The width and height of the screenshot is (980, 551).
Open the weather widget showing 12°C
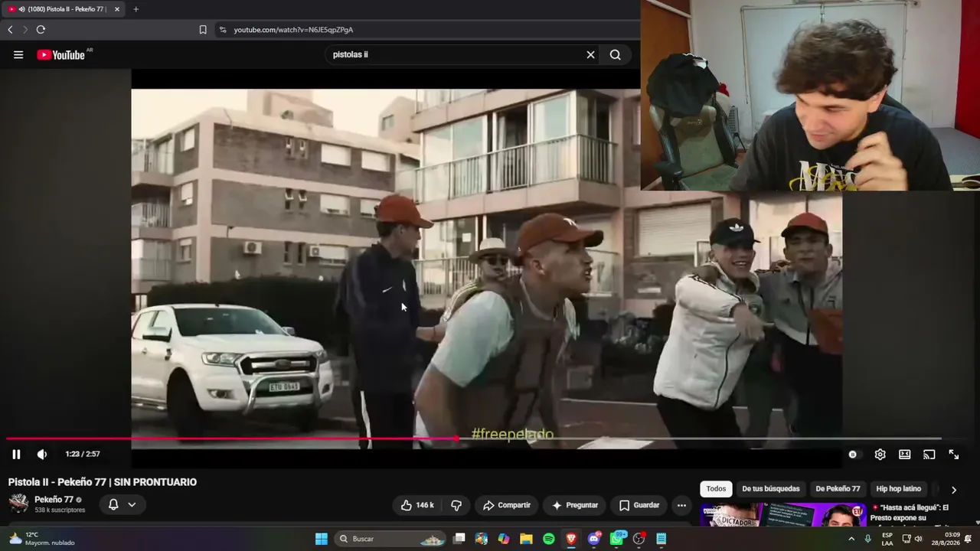point(42,539)
